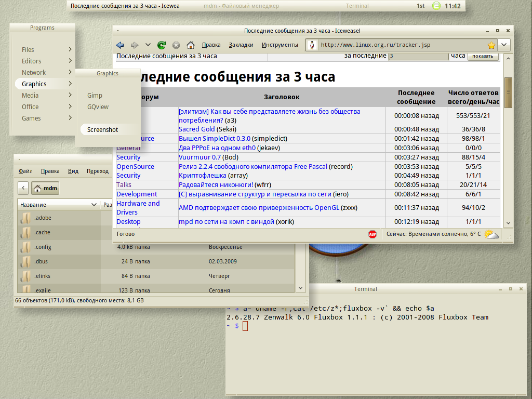
Task: Go back in Iceweasel browser
Action: [x=120, y=45]
